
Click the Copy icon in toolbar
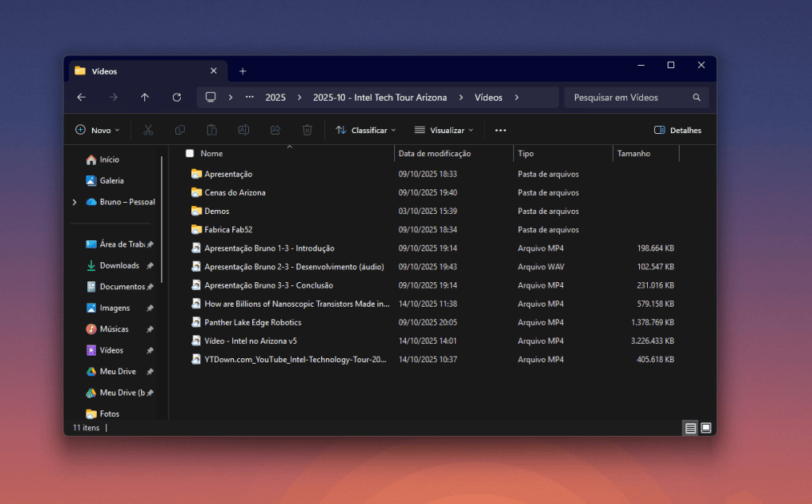point(180,130)
